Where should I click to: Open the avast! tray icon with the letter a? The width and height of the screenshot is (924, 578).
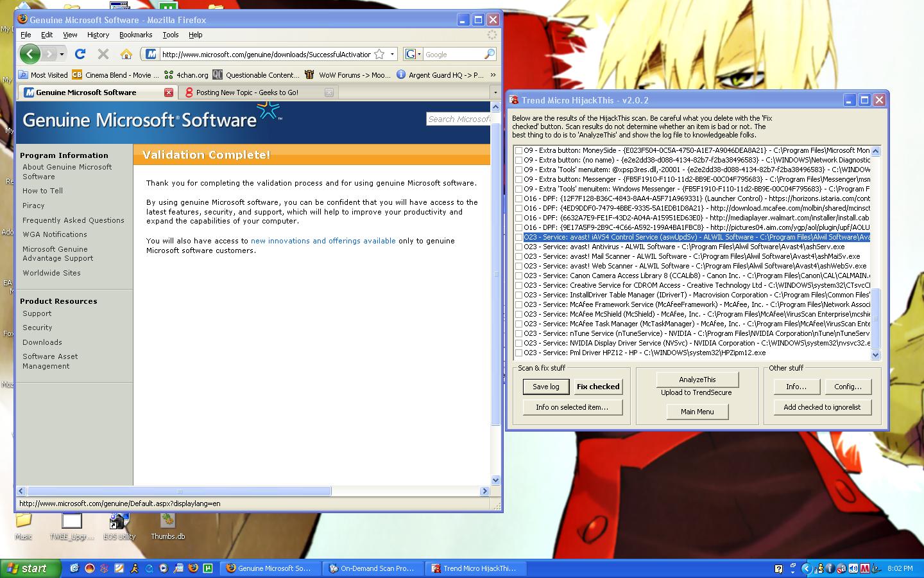[841, 568]
